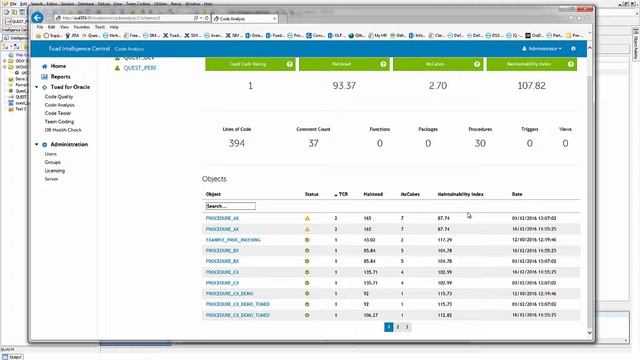The width and height of the screenshot is (640, 360).
Task: Open Licensing under Administration
Action: coord(55,171)
